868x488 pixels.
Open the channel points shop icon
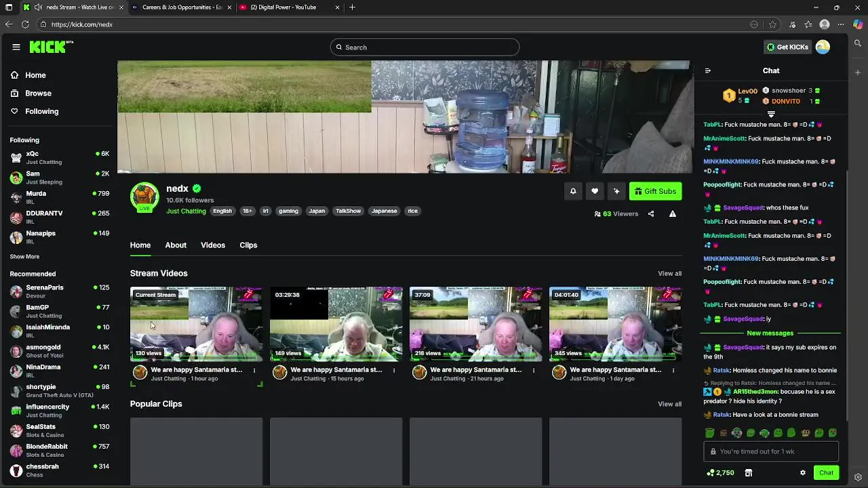[x=749, y=473]
